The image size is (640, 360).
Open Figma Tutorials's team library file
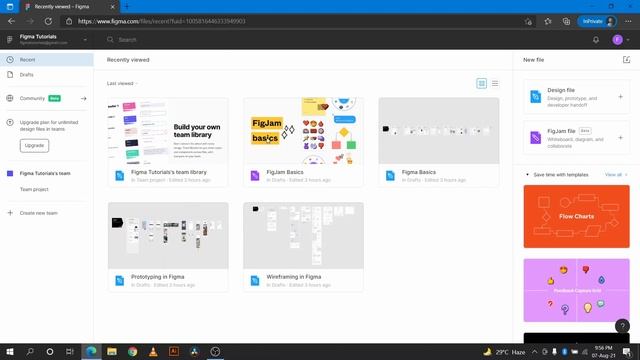click(x=168, y=142)
